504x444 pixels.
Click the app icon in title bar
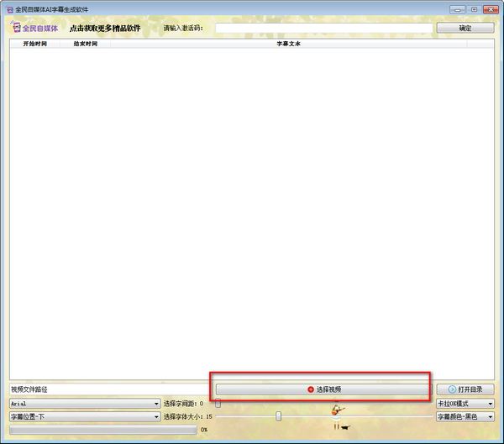(8, 8)
